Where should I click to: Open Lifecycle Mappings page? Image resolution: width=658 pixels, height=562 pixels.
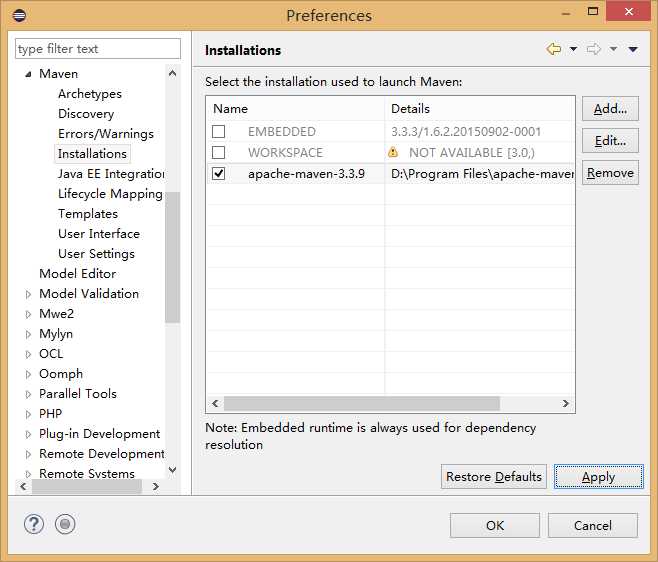(x=110, y=193)
